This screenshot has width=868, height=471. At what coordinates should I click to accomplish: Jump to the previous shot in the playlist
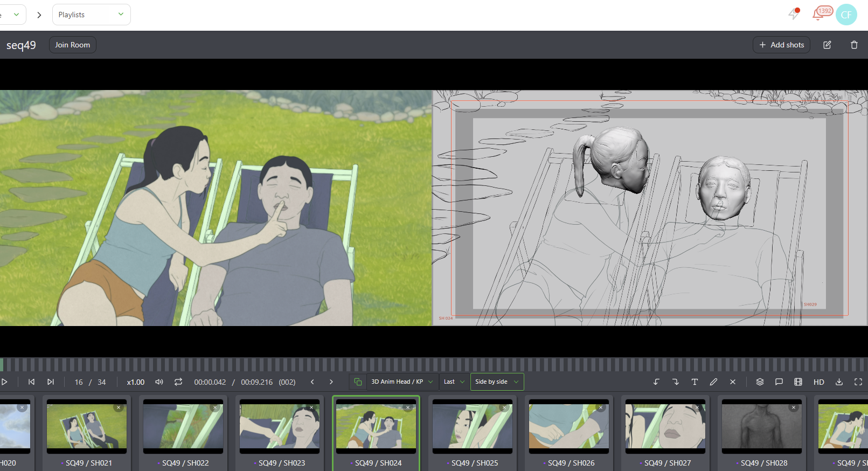(x=31, y=382)
